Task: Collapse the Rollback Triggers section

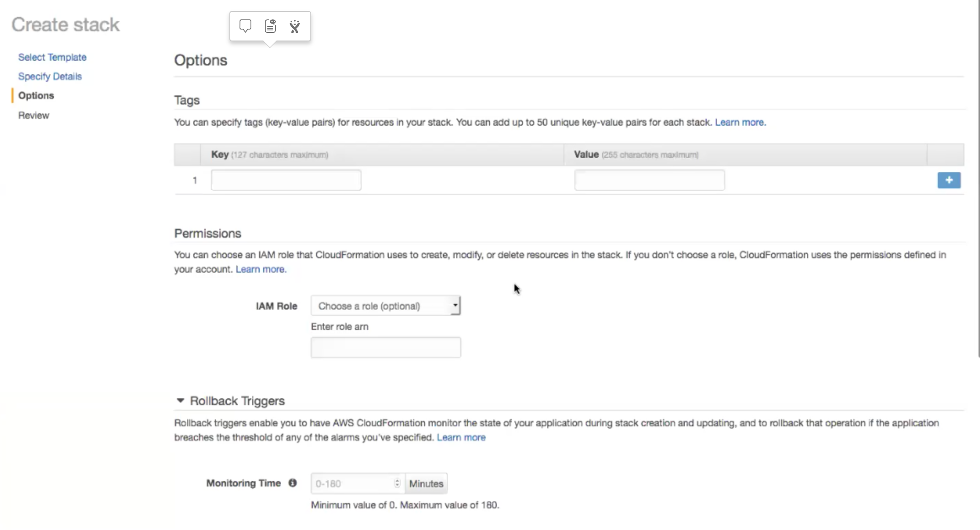Action: pyautogui.click(x=180, y=400)
